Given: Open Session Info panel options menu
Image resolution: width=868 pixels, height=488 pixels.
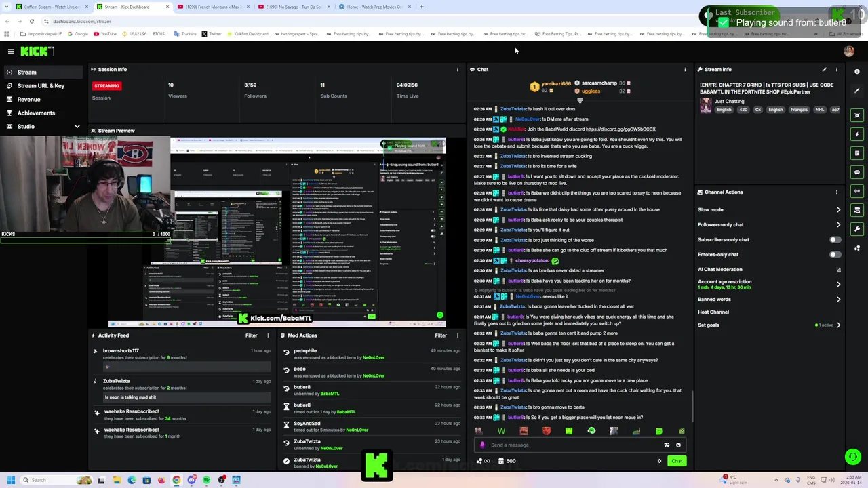Looking at the screenshot, I should tap(457, 69).
